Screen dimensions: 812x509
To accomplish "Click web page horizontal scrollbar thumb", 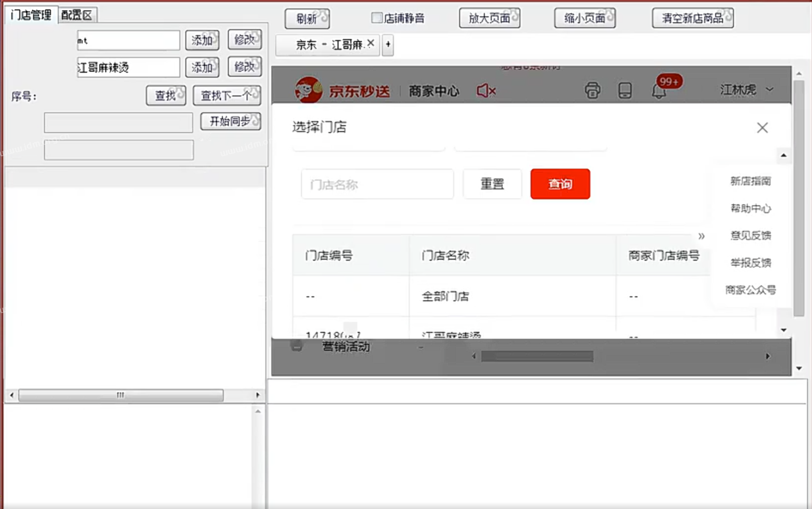I will 537,356.
